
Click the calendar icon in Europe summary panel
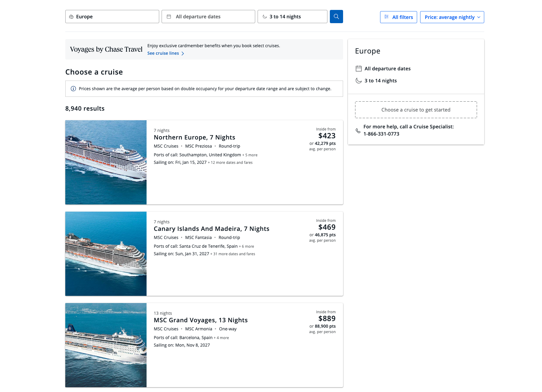tap(359, 69)
